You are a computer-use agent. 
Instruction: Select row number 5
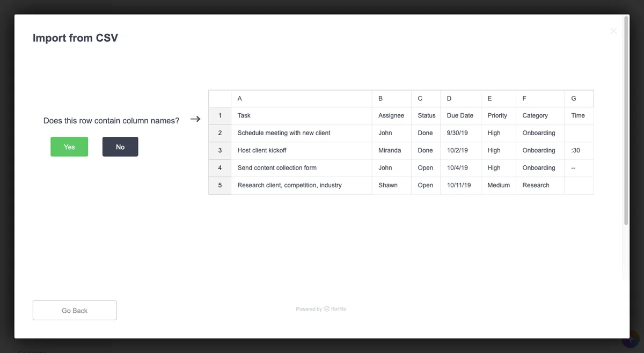coord(219,185)
